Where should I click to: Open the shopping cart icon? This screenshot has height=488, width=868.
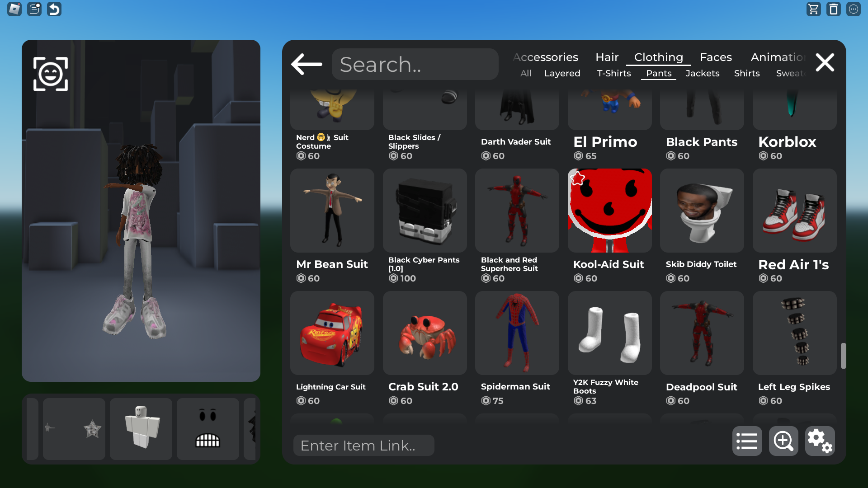point(813,9)
